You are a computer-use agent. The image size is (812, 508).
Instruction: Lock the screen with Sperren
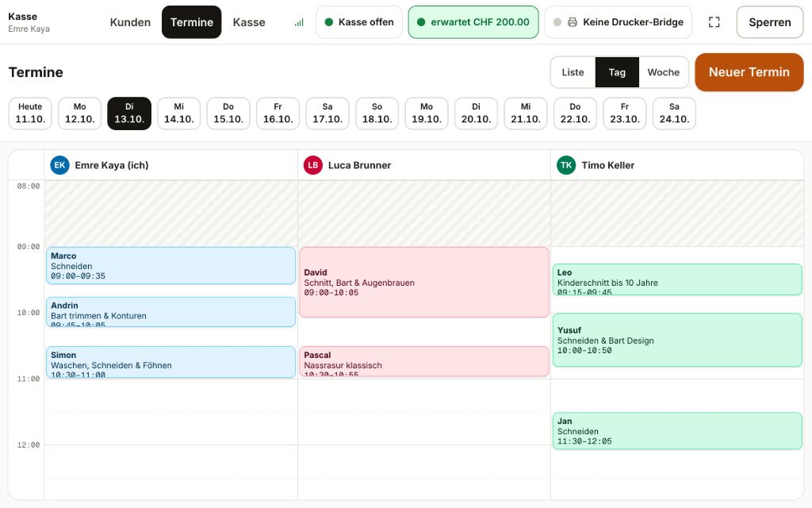click(x=769, y=22)
